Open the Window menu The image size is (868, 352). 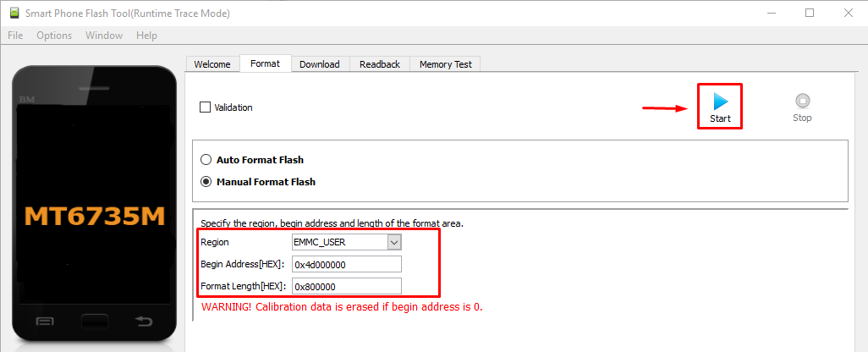[104, 36]
